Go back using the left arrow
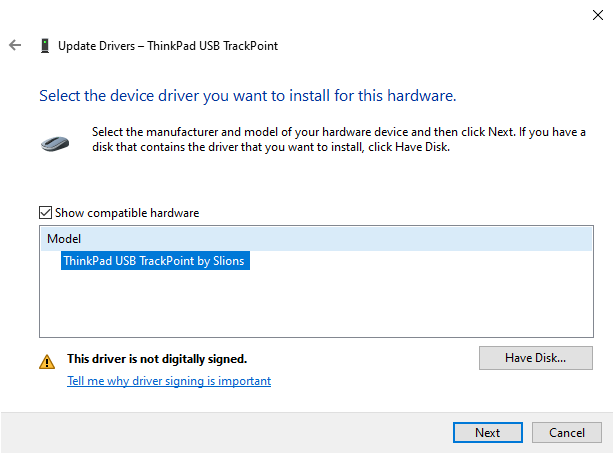Image resolution: width=614 pixels, height=454 pixels. tap(15, 45)
